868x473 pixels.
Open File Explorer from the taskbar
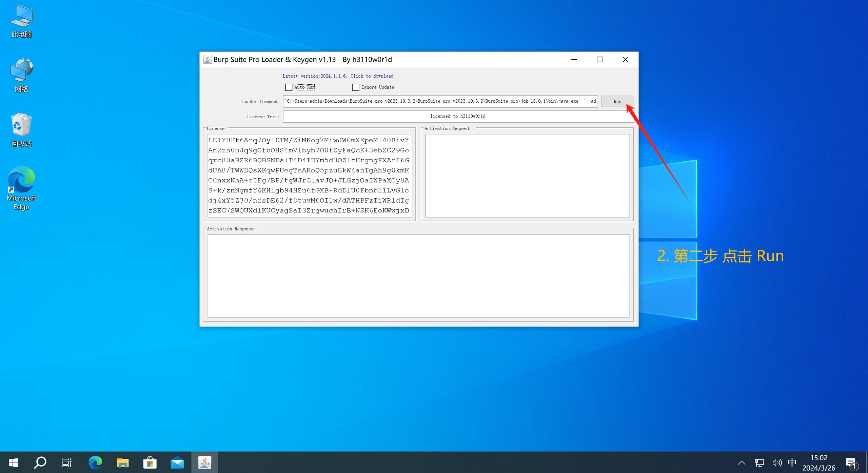tap(122, 462)
